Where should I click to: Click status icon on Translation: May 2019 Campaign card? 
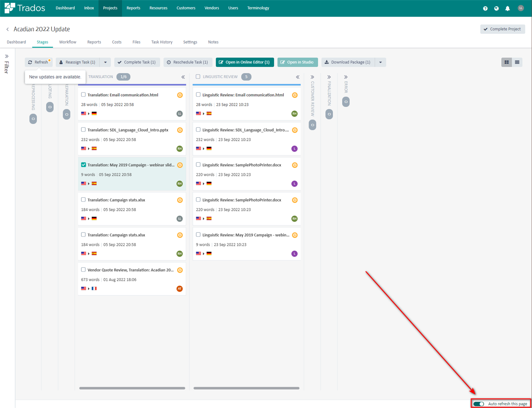(x=180, y=165)
